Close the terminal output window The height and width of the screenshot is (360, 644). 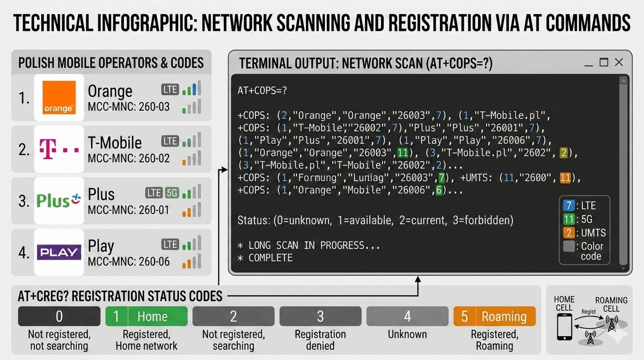619,63
